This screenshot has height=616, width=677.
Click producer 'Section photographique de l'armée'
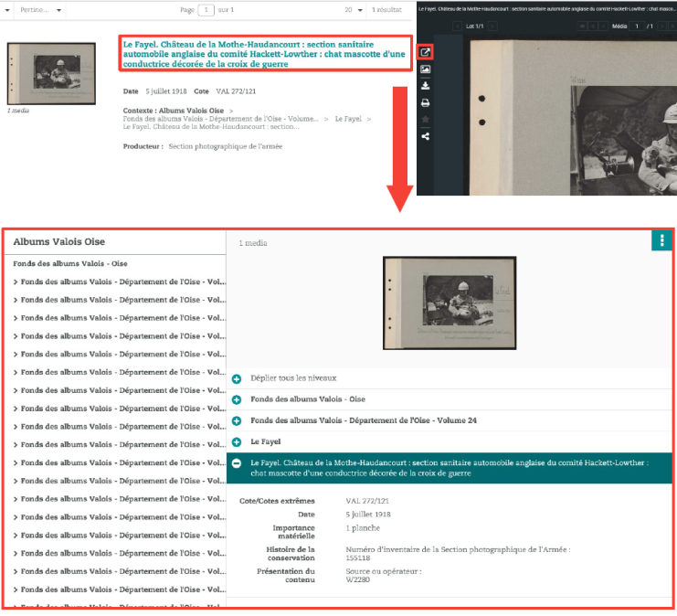pos(226,146)
